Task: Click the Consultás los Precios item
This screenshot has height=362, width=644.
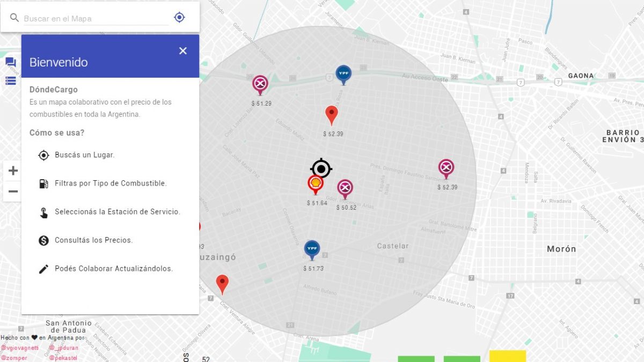Action: pyautogui.click(x=93, y=240)
